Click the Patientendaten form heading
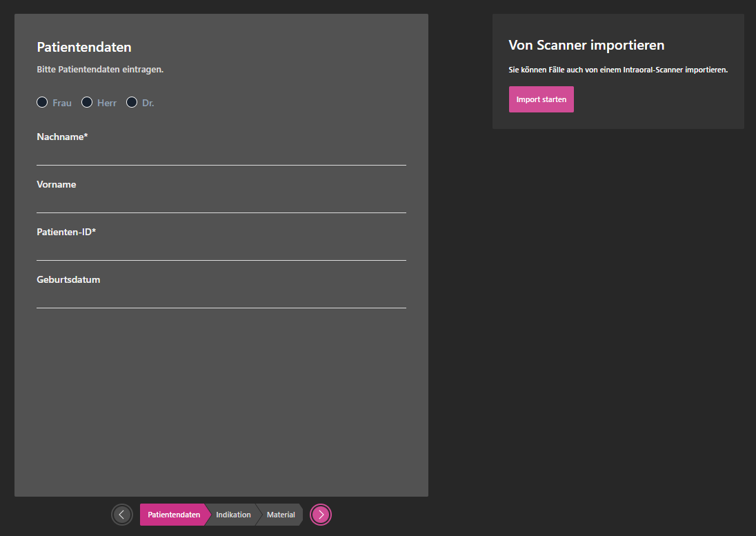This screenshot has height=536, width=756. coord(83,48)
